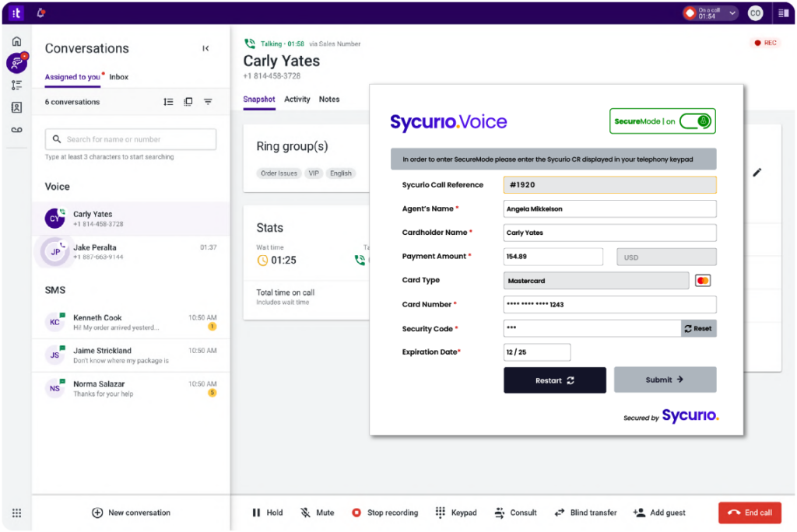Image resolution: width=797 pixels, height=532 pixels.
Task: Toggle SecureMode switch off
Action: (696, 121)
